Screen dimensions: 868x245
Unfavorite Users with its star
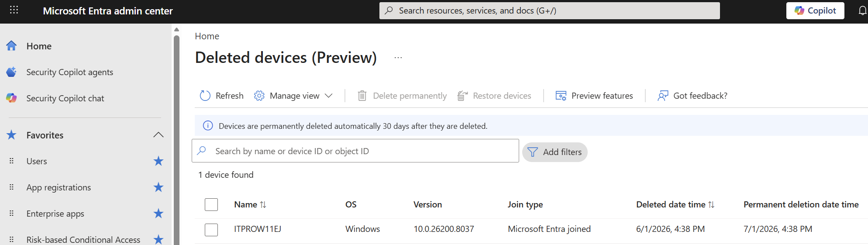coord(158,161)
